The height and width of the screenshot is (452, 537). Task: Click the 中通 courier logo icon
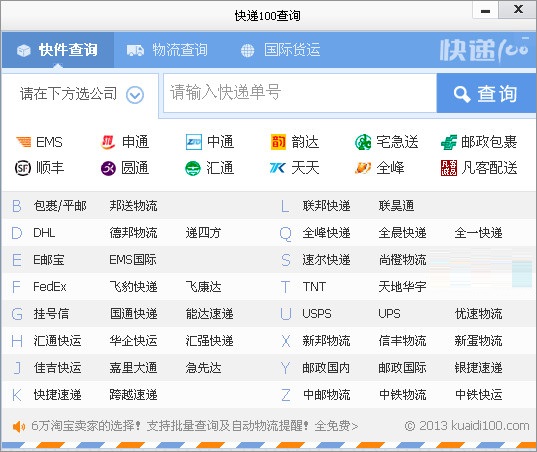pyautogui.click(x=193, y=142)
